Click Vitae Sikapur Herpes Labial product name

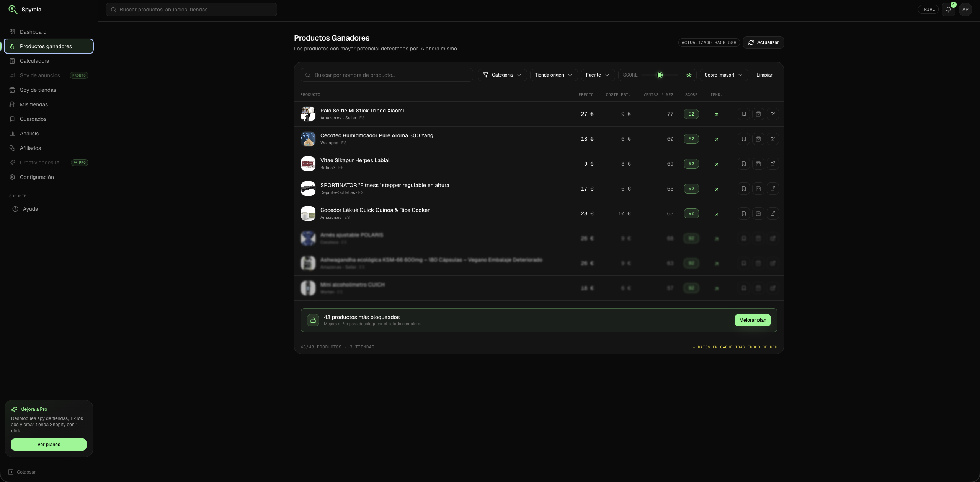(355, 160)
